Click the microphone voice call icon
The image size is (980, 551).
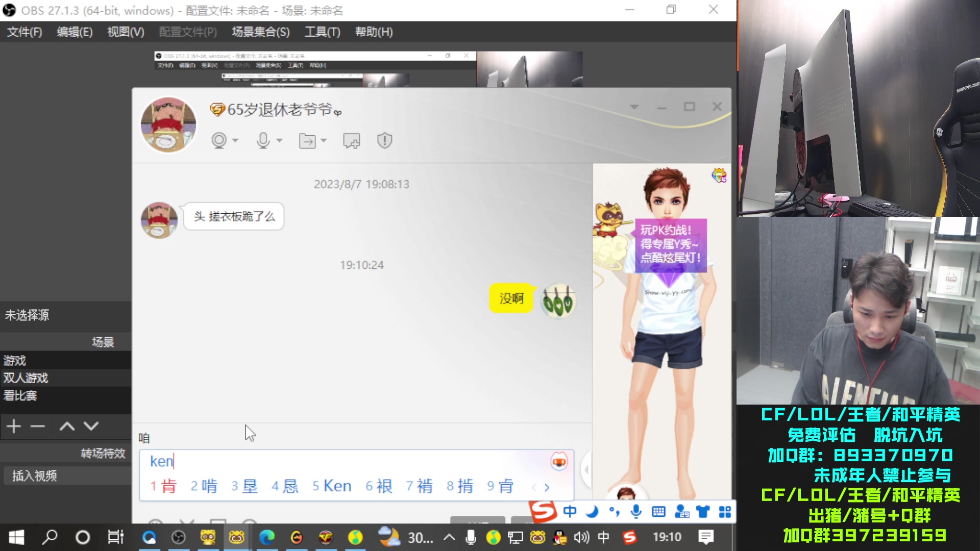coord(263,140)
